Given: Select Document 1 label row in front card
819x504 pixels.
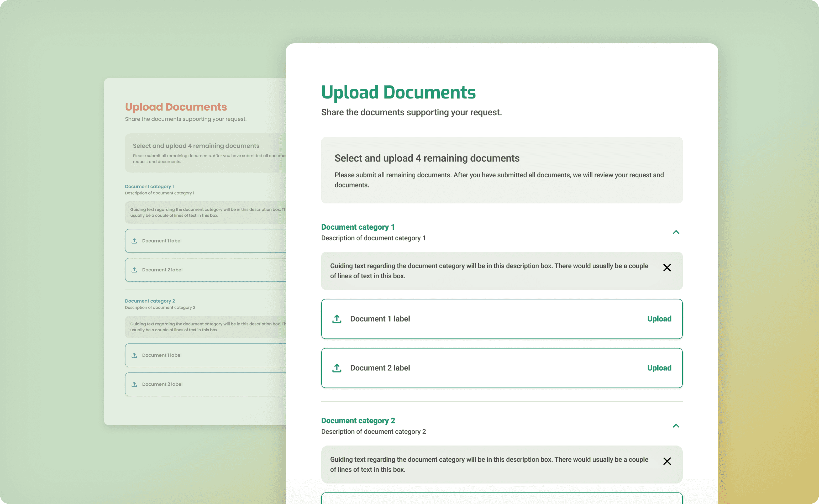Looking at the screenshot, I should (x=380, y=319).
